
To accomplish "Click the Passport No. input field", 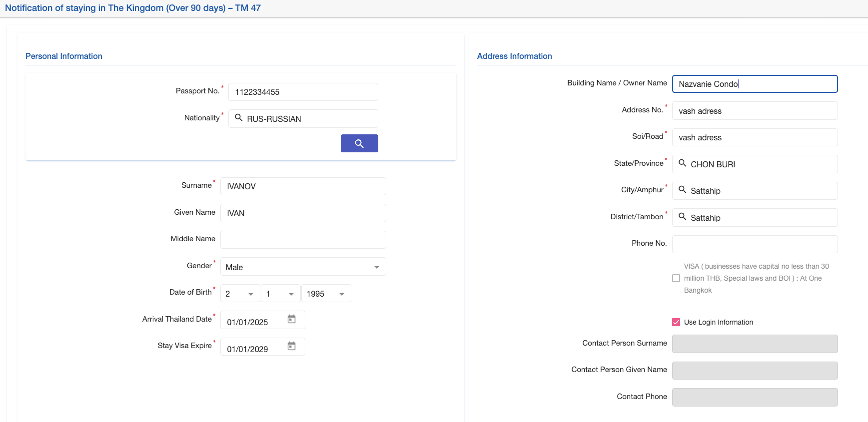I will pyautogui.click(x=303, y=92).
